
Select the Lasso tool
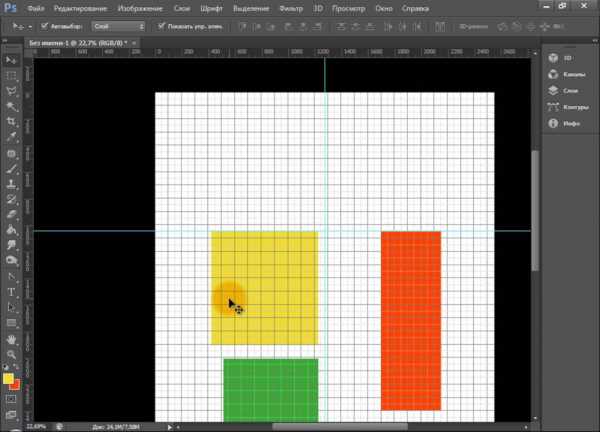point(11,89)
